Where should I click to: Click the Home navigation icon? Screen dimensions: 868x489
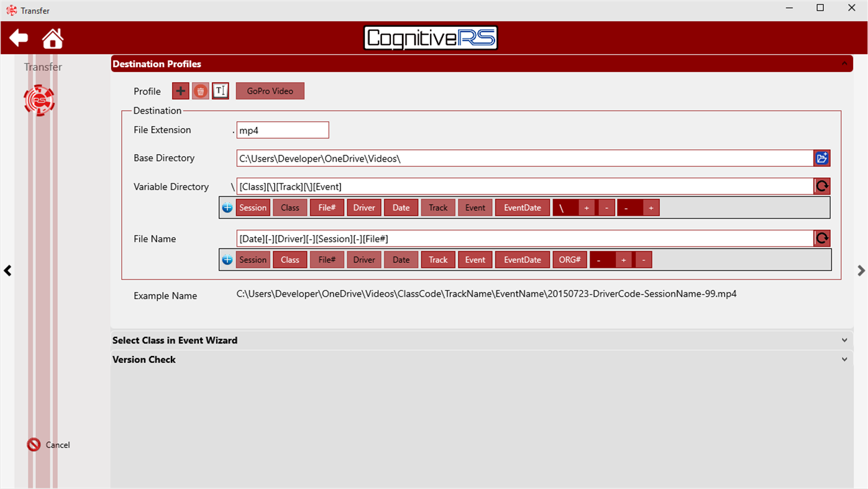coord(52,37)
